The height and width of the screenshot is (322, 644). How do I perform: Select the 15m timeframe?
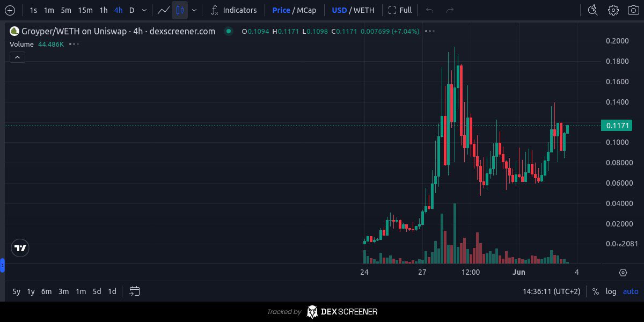(x=85, y=10)
